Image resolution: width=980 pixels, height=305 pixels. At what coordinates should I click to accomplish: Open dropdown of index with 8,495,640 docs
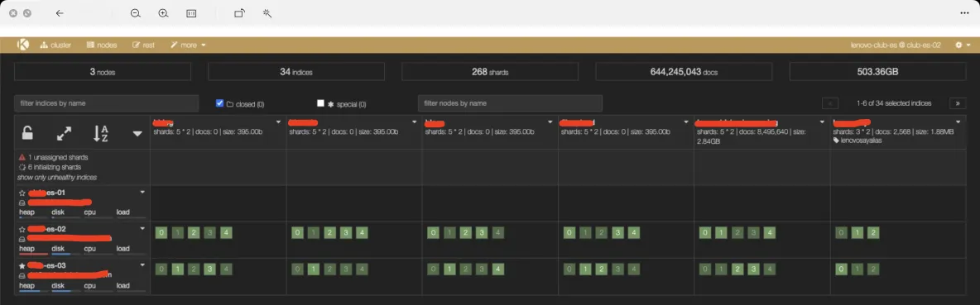(823, 122)
